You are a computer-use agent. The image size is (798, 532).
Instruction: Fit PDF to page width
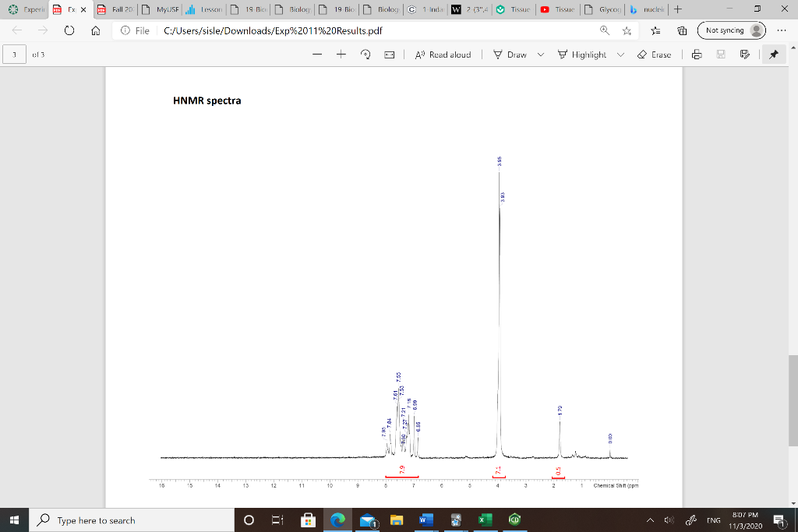coord(390,55)
